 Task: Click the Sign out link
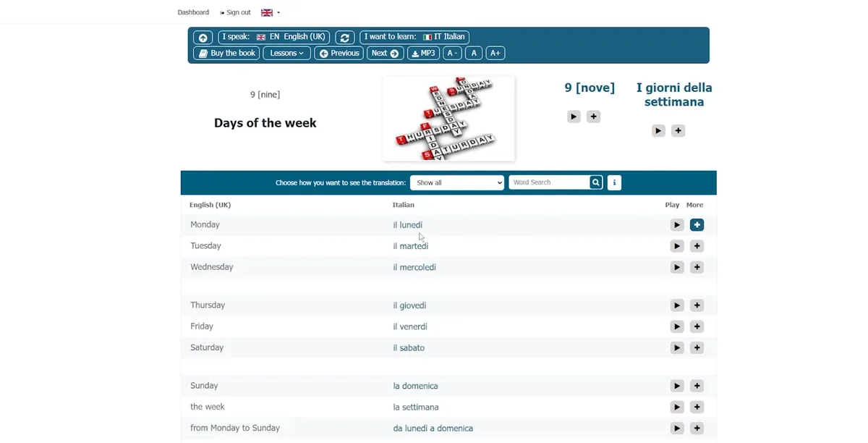coord(236,12)
